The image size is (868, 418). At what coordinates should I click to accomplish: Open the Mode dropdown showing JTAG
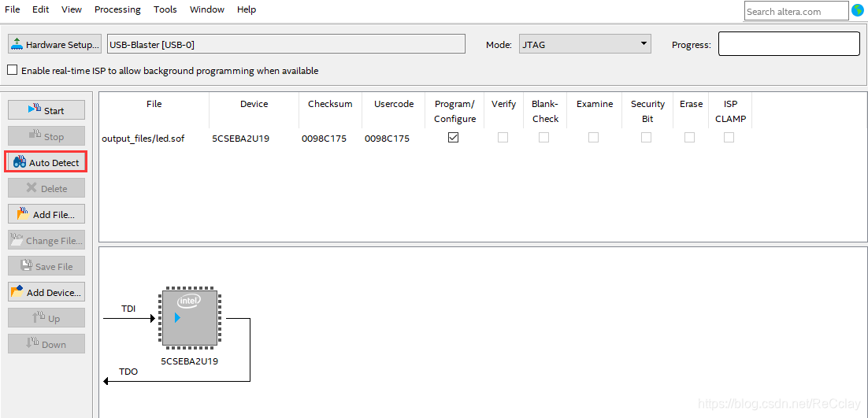(585, 44)
